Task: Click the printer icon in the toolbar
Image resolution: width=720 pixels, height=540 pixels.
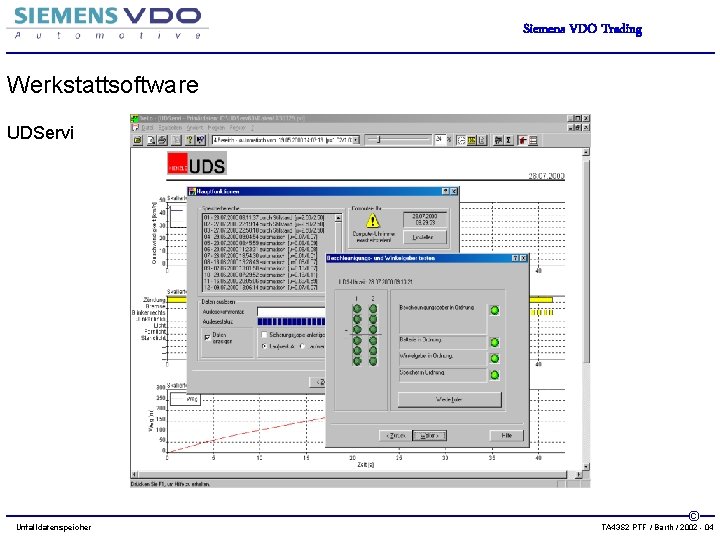Action: coord(162,141)
